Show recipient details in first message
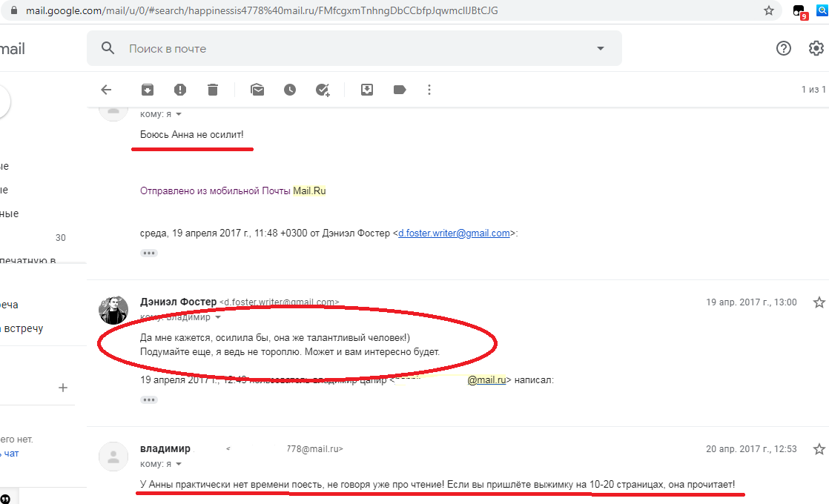This screenshot has width=829, height=504. pos(179,115)
